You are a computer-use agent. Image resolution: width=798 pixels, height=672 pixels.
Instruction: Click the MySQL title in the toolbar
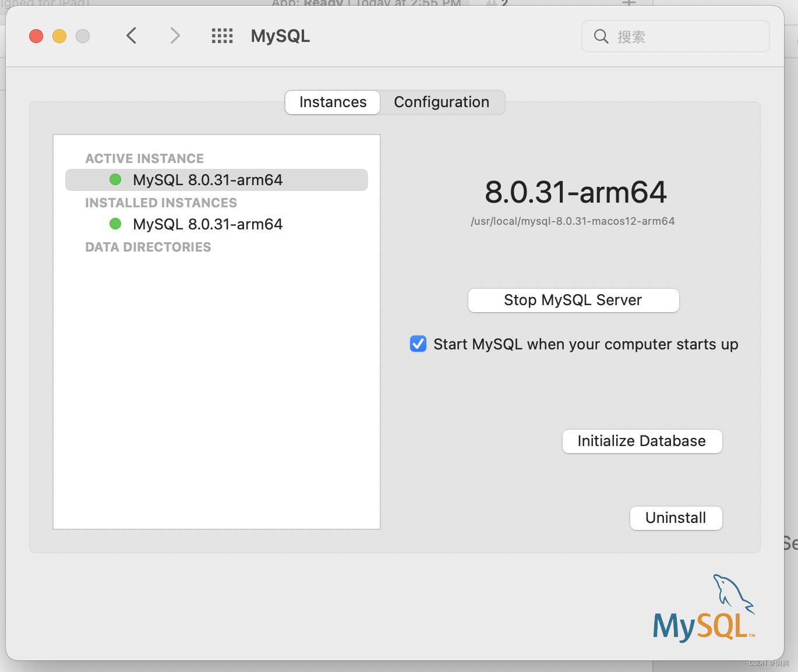280,36
